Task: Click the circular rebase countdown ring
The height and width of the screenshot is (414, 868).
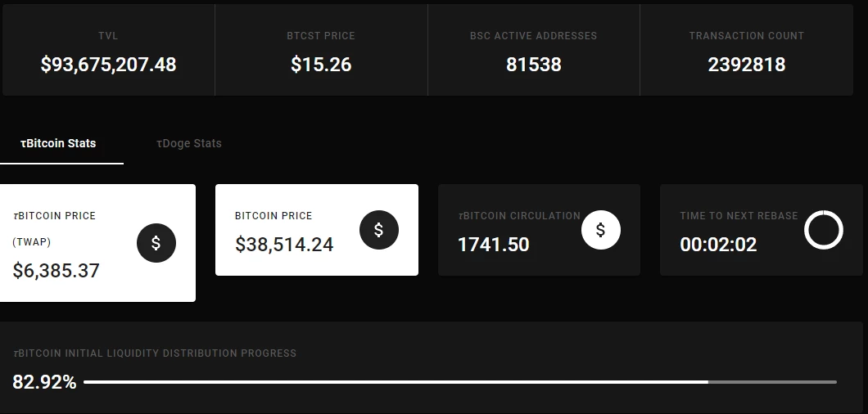Action: point(823,230)
